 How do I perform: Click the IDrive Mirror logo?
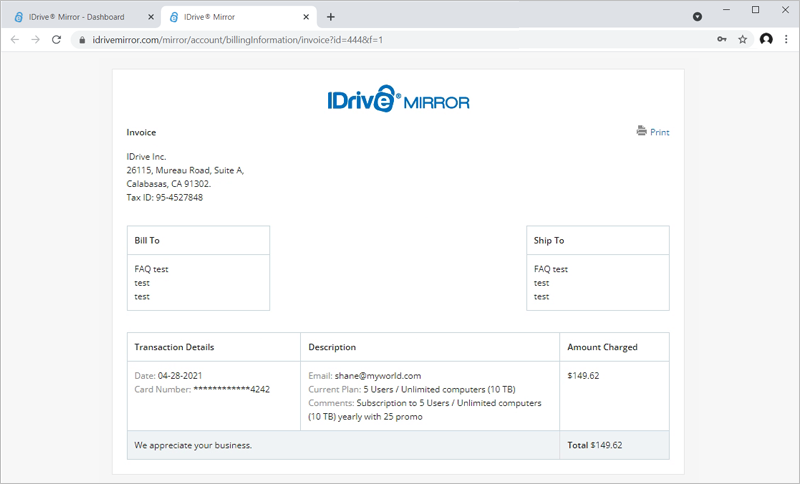pos(398,99)
